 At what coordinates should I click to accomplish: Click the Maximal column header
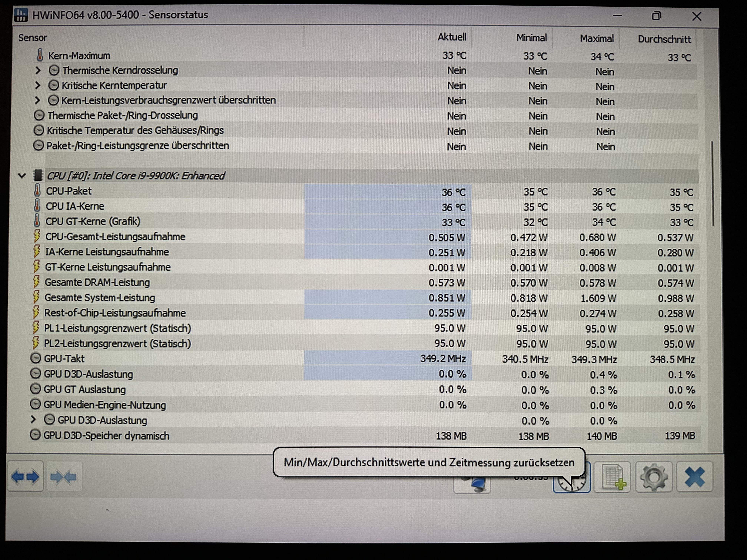[597, 38]
